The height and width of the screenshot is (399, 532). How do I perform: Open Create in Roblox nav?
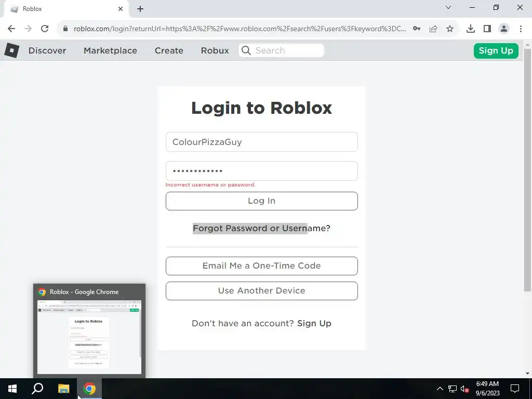pyautogui.click(x=169, y=50)
